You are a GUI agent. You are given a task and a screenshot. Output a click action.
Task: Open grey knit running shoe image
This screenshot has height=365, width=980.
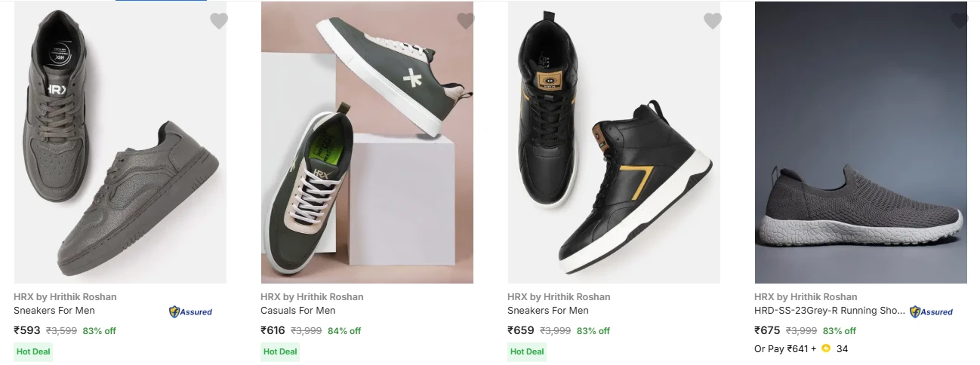click(x=861, y=143)
